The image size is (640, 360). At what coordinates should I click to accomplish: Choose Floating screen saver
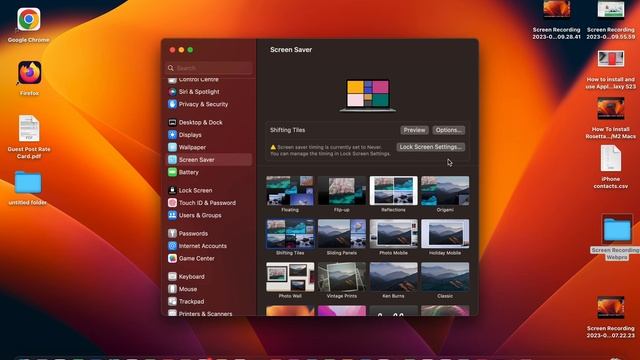point(290,191)
